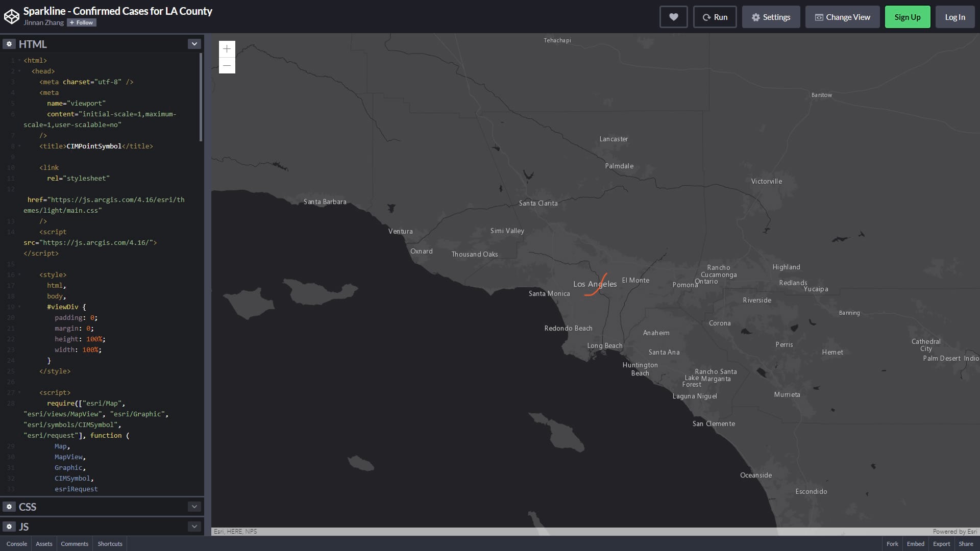Click Lancaster label on map

614,139
